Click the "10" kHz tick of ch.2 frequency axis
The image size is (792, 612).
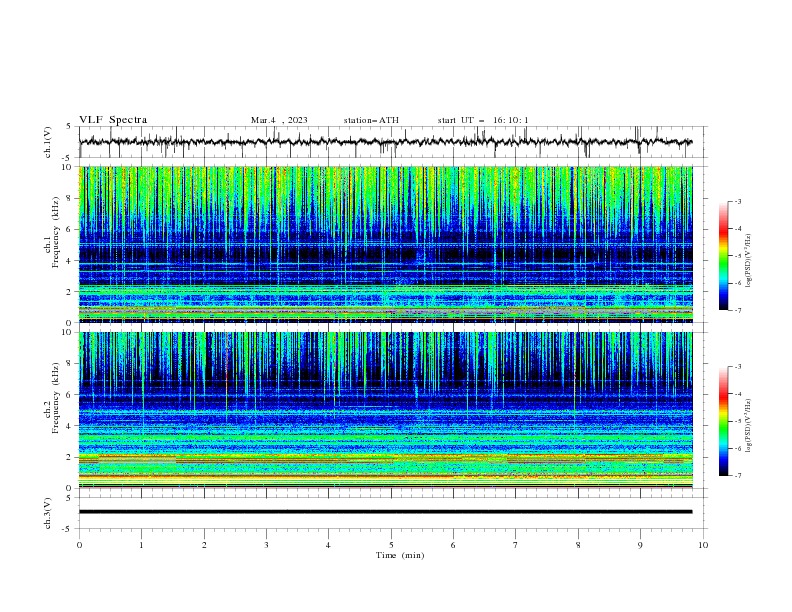[x=67, y=332]
